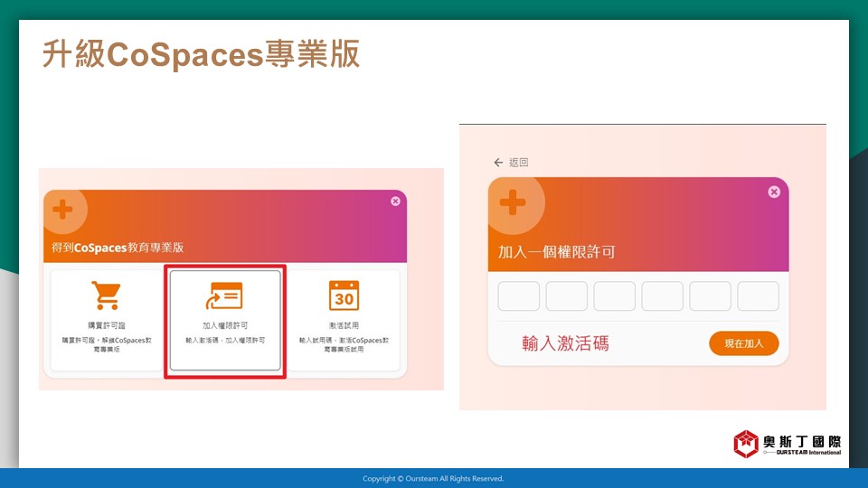Image resolution: width=868 pixels, height=488 pixels.
Task: Click the red 輸入激活碼 label
Action: [x=565, y=343]
